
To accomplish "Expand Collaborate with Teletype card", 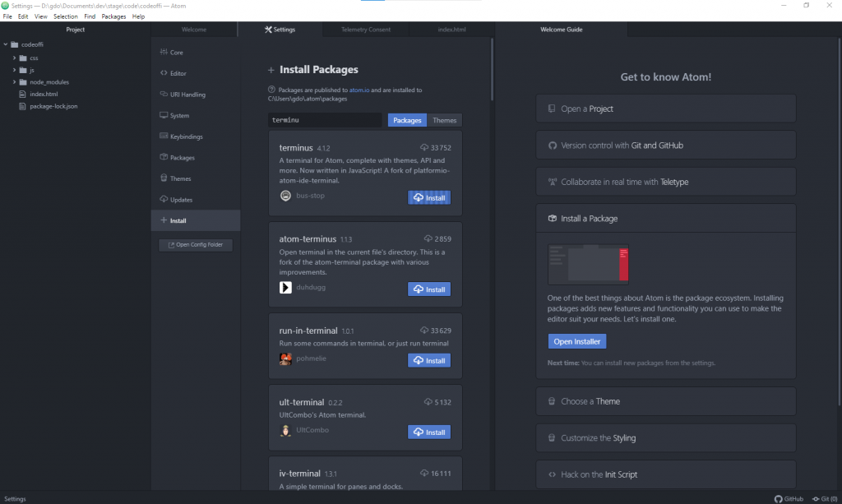I will pos(666,182).
